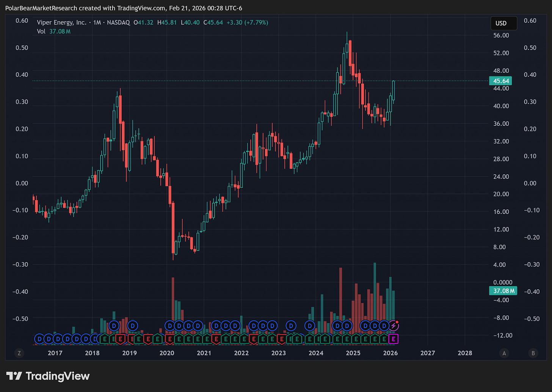This screenshot has height=392, width=552.
Task: Click the Viper Energy, Inc. symbol title
Action: point(61,23)
